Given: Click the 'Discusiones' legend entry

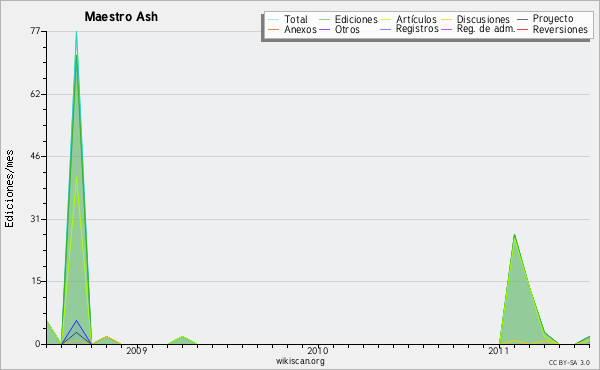Looking at the screenshot, I should point(483,19).
